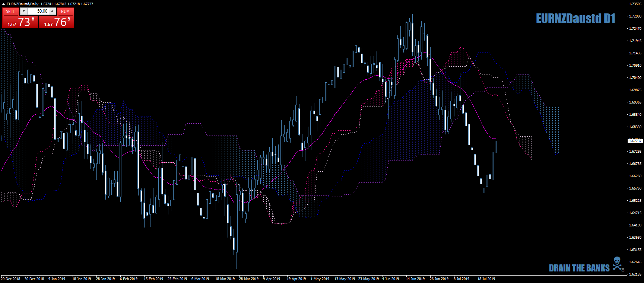Click the current price marker 1.67737

click(x=635, y=141)
